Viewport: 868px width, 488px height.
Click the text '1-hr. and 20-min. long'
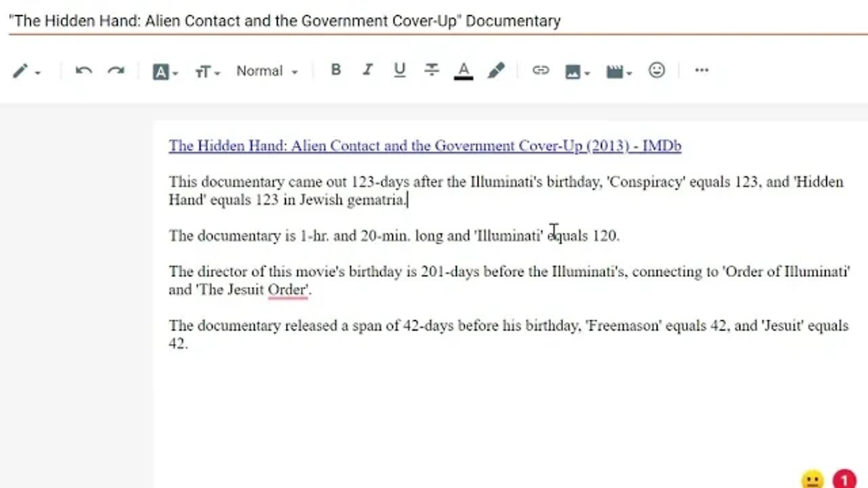372,236
